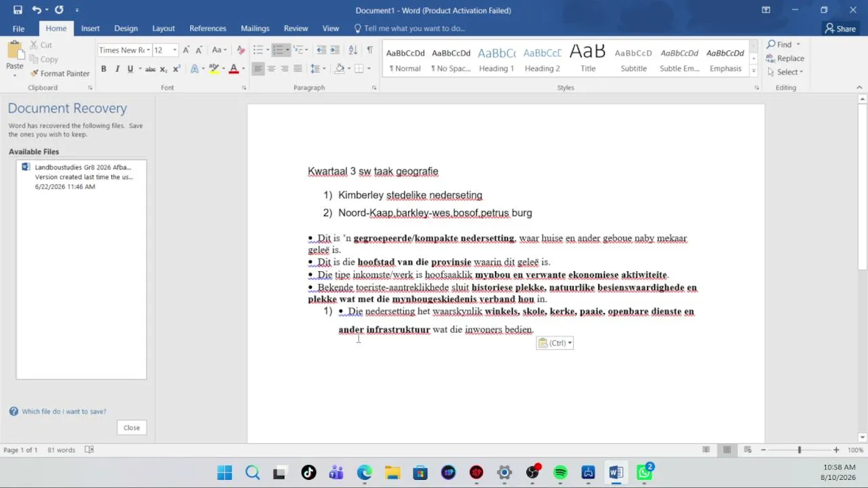Toggle Superscript formatting
This screenshot has width=868, height=488.
pyautogui.click(x=176, y=68)
